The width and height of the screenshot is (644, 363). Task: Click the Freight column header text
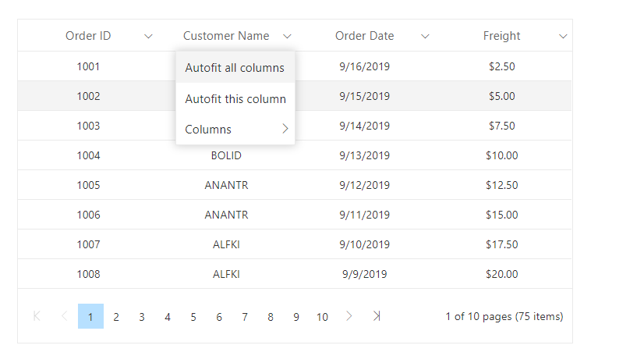coord(501,36)
